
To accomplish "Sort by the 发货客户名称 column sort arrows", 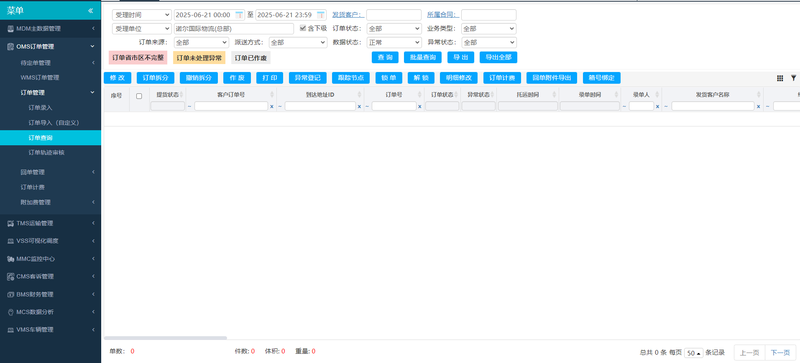I will point(759,95).
